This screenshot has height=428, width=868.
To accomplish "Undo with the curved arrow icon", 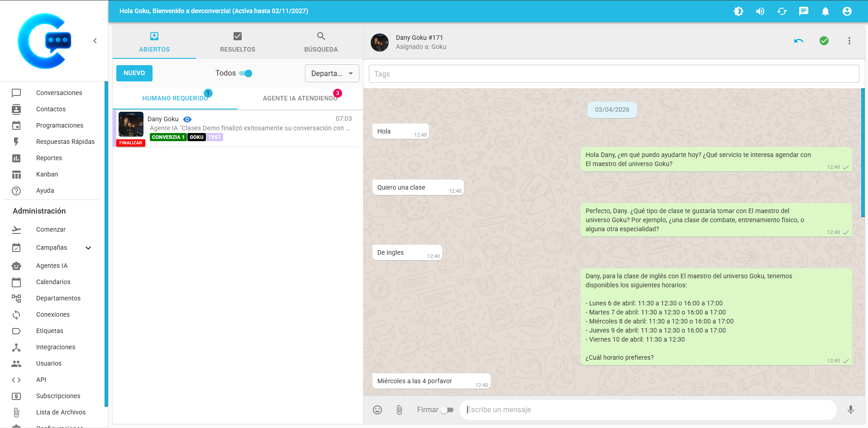I will point(798,41).
